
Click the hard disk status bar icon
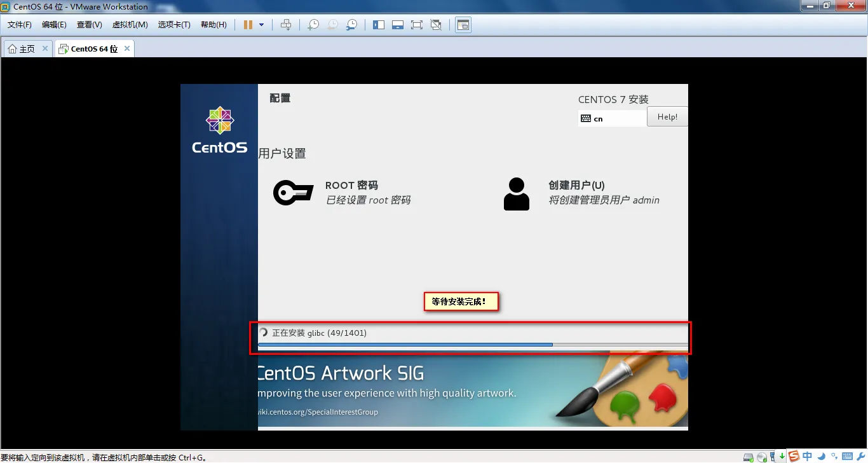[748, 457]
